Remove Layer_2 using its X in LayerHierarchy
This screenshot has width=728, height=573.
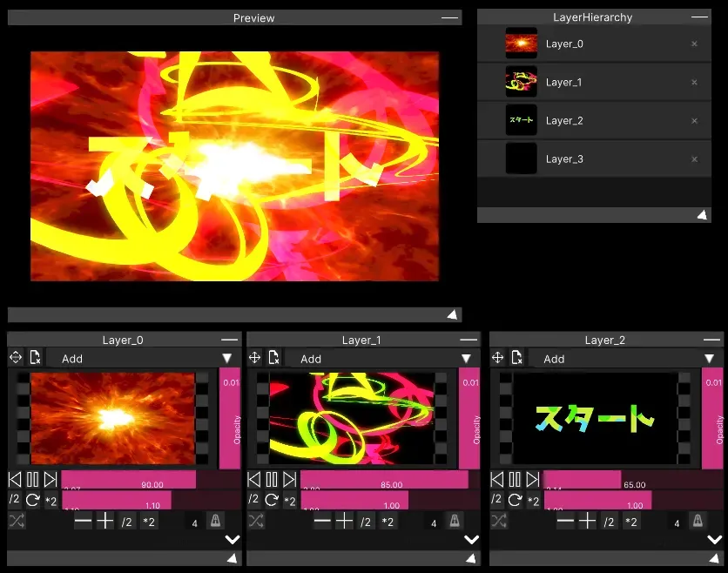click(694, 121)
